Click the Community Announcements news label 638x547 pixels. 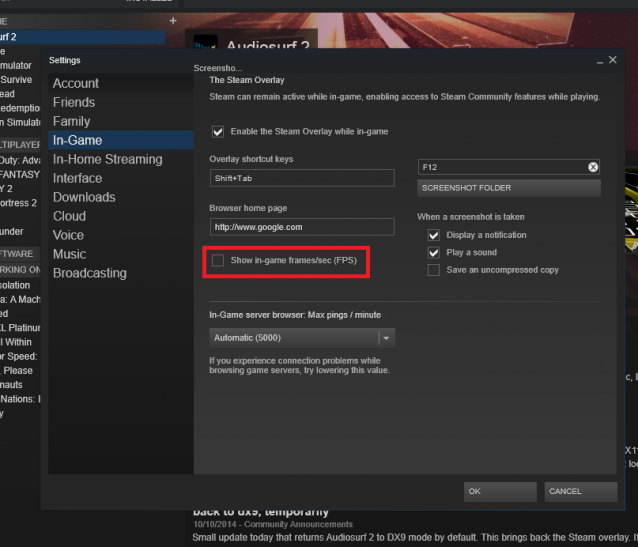coord(298,524)
